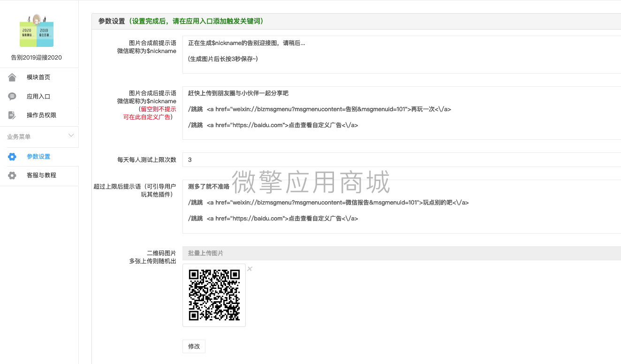The image size is (621, 364).
Task: Click the red 留空则不提示 note
Action: (159, 109)
